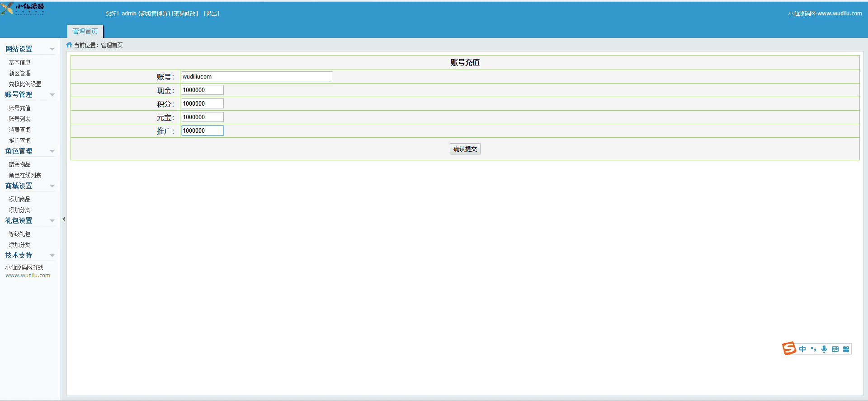
Task: Collapse the 账号管理 section arrow
Action: pos(52,95)
